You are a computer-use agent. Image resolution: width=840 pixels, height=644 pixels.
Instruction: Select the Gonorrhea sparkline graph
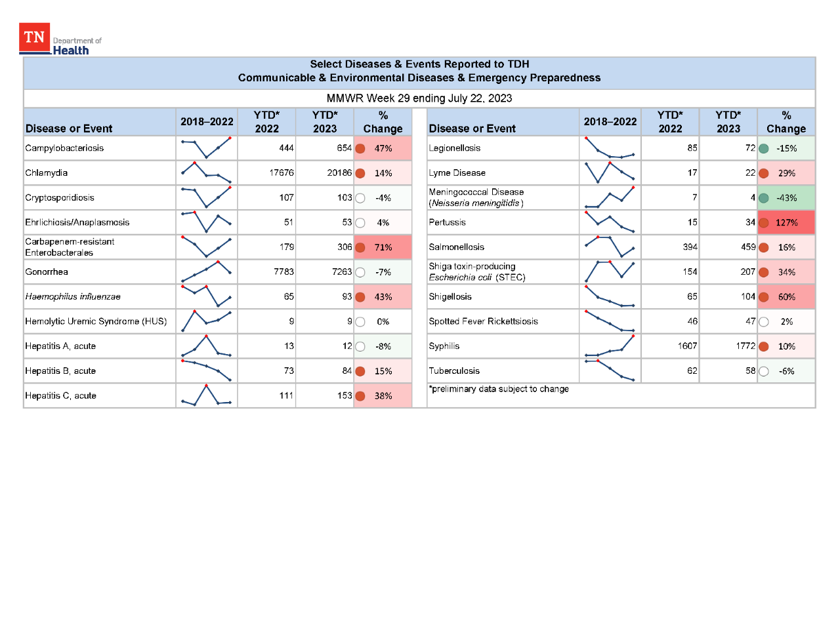[205, 272]
